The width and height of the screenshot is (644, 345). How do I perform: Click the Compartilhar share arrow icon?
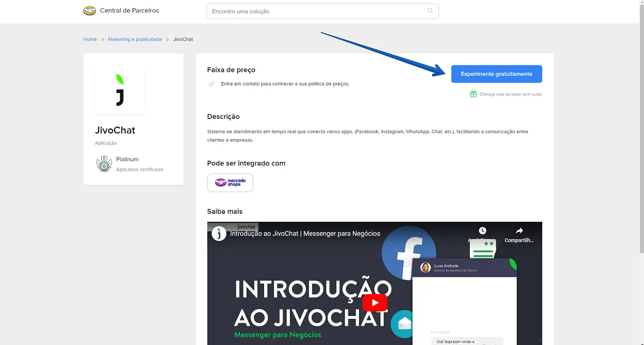coord(519,231)
